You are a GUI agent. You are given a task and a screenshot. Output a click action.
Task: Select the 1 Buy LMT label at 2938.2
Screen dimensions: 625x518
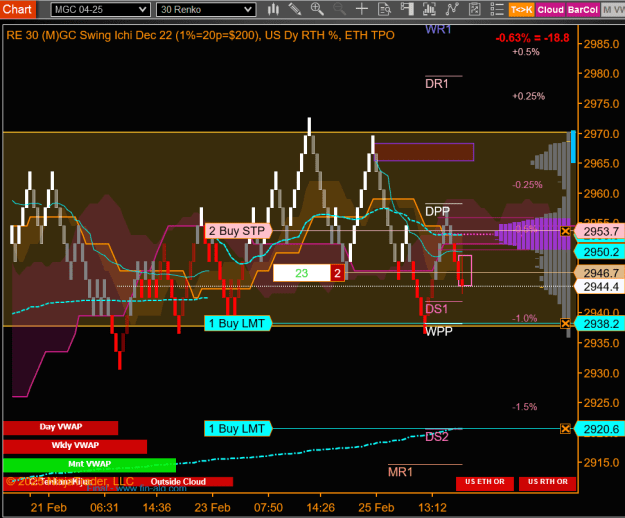[x=238, y=324]
